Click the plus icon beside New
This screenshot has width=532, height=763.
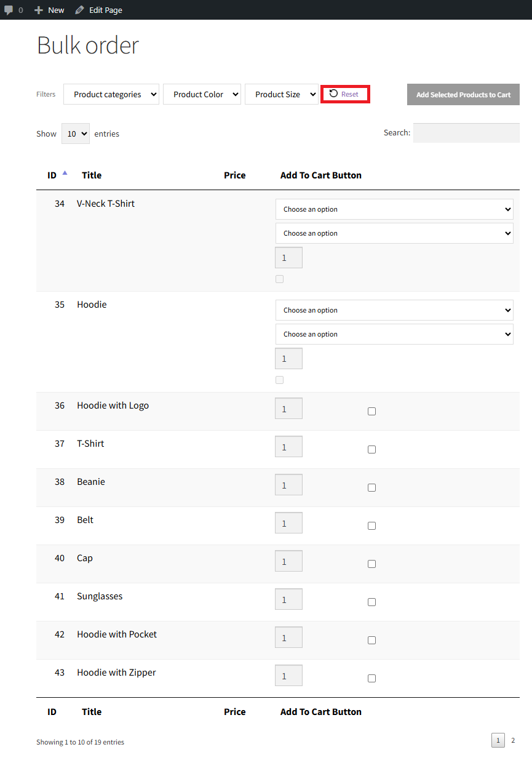pos(39,10)
